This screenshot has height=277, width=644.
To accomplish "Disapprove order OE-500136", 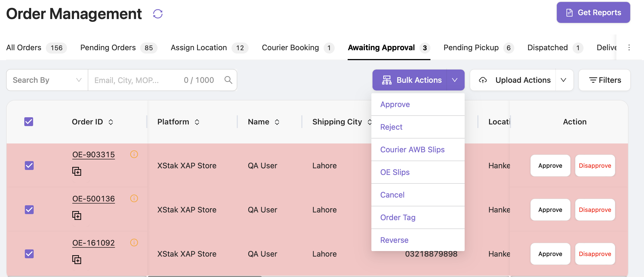I will [595, 210].
